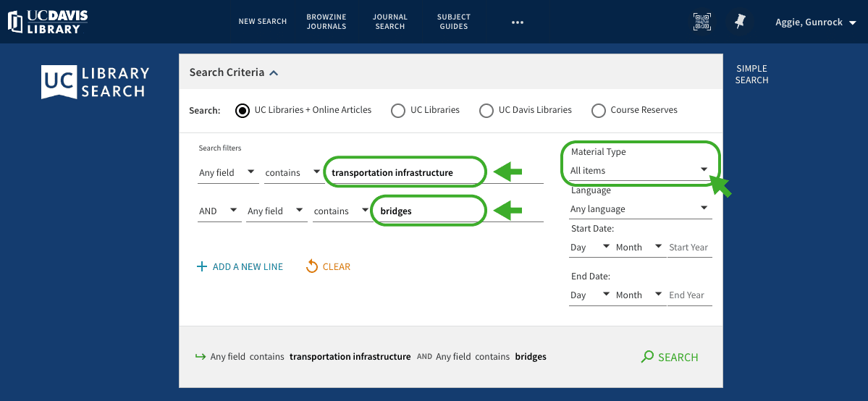This screenshot has height=401, width=868.
Task: Click the plus icon to add a line
Action: point(202,267)
